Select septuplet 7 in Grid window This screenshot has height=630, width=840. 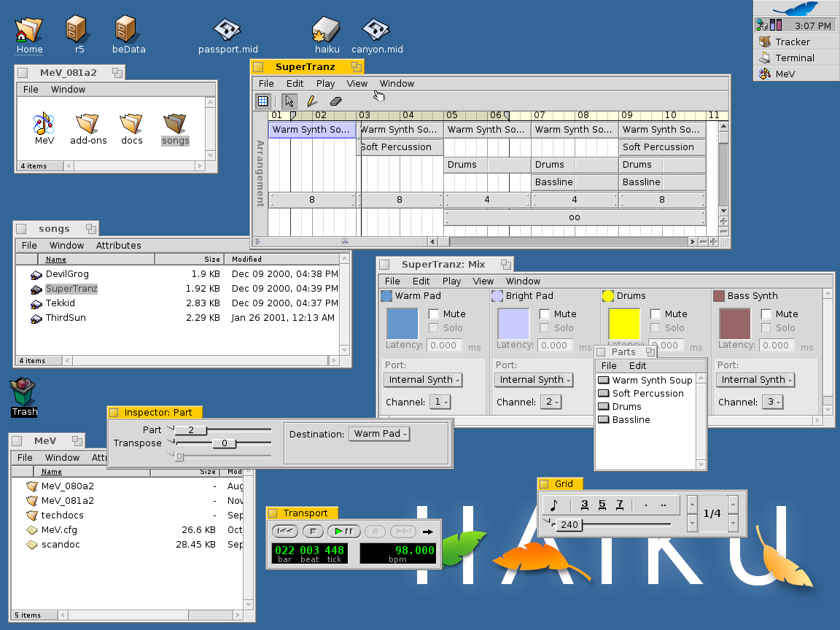click(620, 505)
